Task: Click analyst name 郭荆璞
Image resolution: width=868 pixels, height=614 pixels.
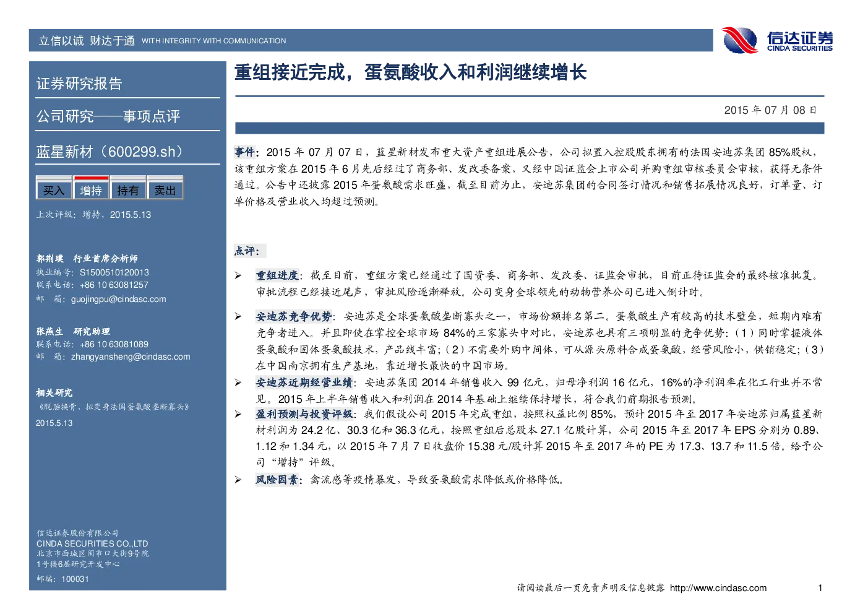Action: pos(49,259)
